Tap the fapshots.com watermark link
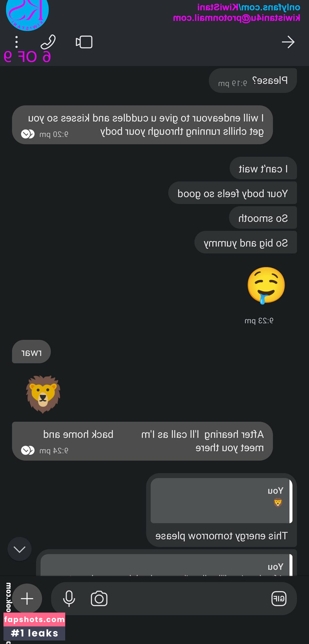Viewport: 309px width, 644px height. coord(34,620)
